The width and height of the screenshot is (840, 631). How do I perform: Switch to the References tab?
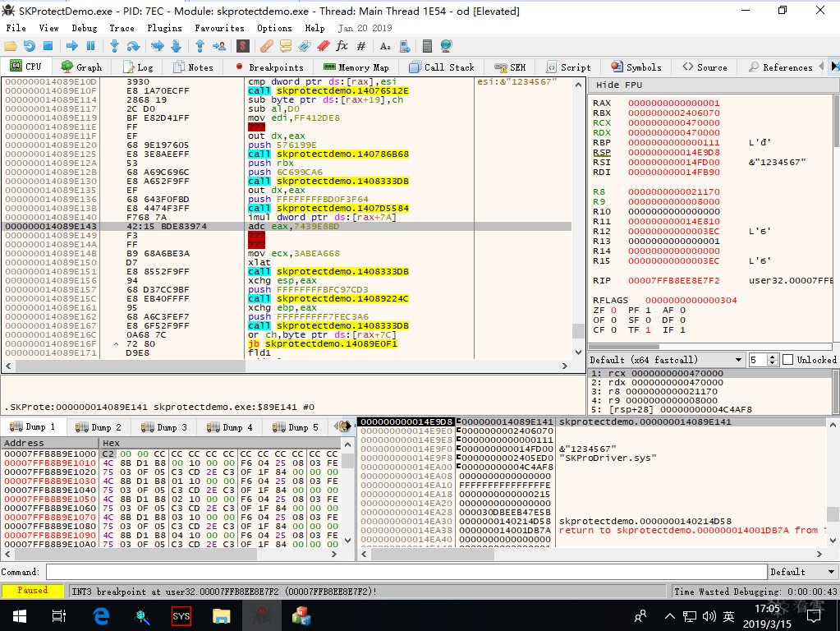click(x=781, y=67)
